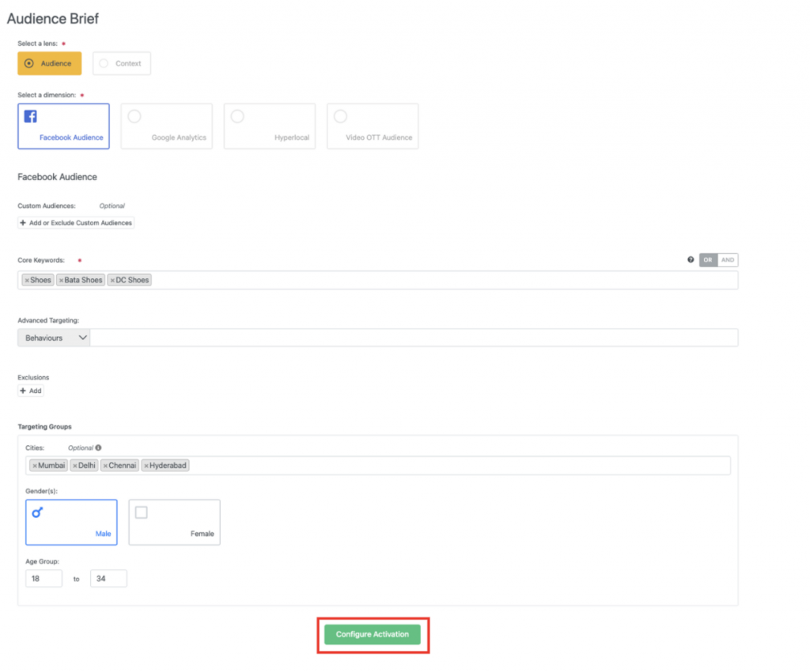Click into the Core Keywords field
Screen dimensions: 810x672
pyautogui.click(x=377, y=280)
